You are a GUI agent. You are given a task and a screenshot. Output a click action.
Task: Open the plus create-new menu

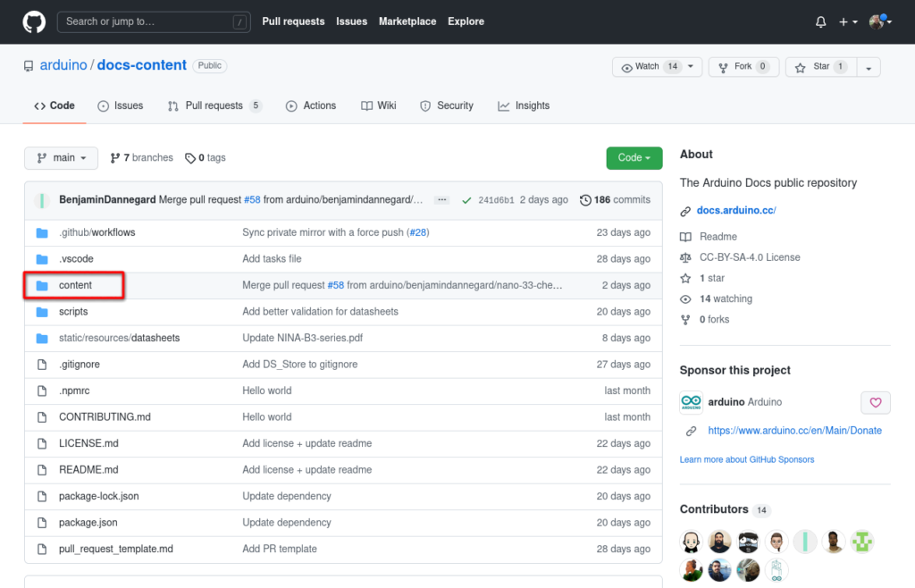848,22
